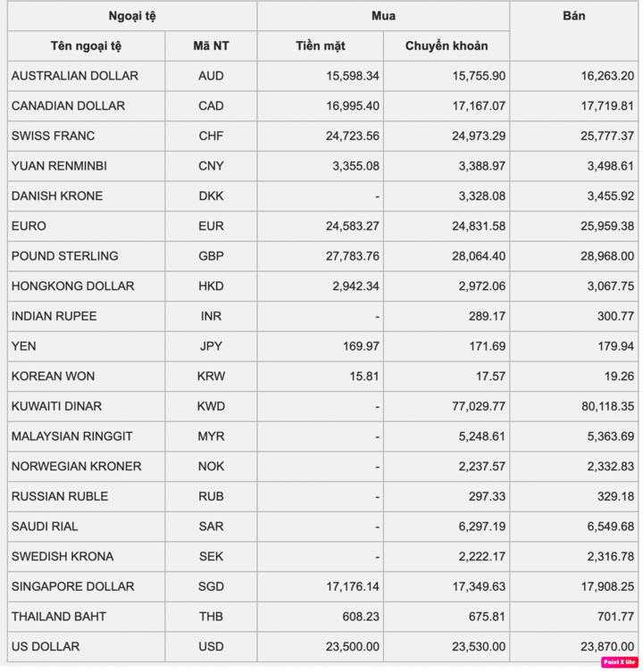Click the Paint X Lite watermark badge
Image resolution: width=643 pixels, height=672 pixels.
click(620, 662)
